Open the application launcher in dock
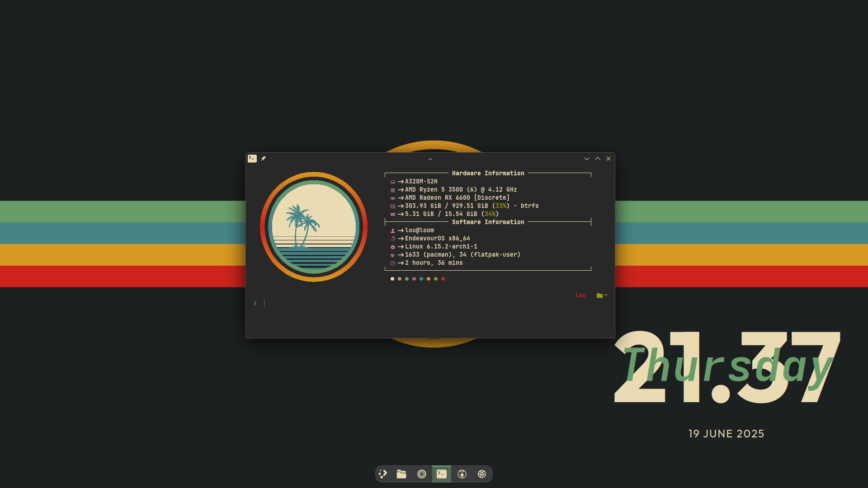This screenshot has height=488, width=868. click(x=383, y=474)
